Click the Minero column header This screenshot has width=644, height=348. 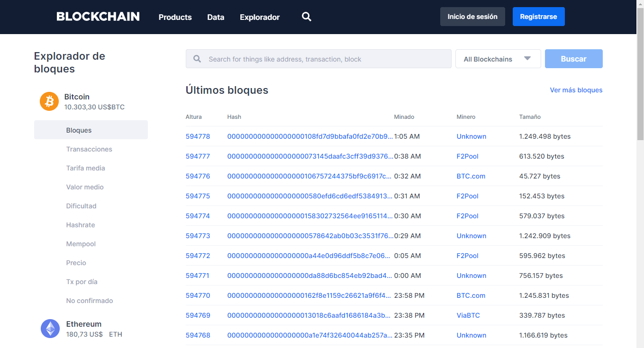point(466,116)
